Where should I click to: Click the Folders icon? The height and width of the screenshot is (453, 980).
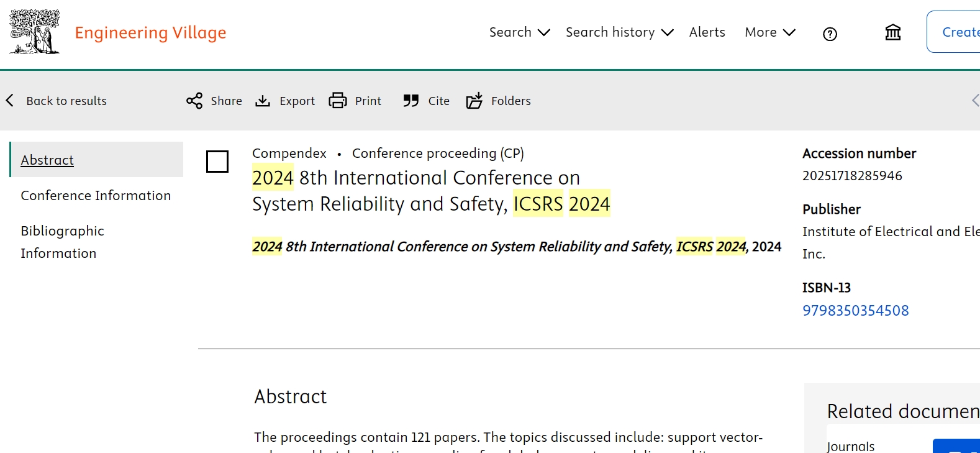click(x=474, y=101)
